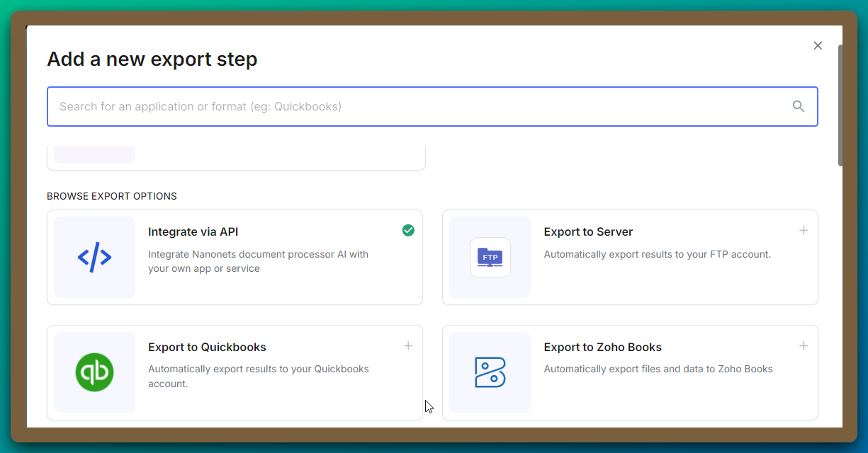Select the Integrate via API code icon
Image resolution: width=868 pixels, height=453 pixels.
click(x=94, y=256)
